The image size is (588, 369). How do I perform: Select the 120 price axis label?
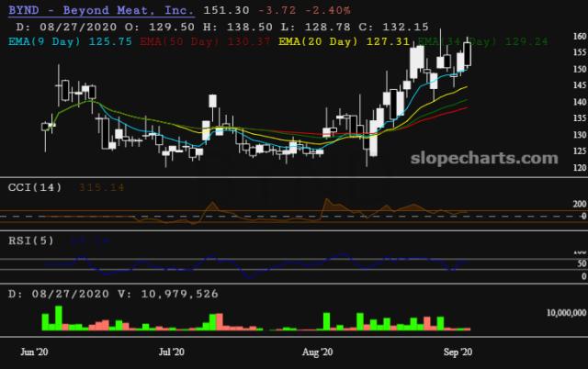580,168
